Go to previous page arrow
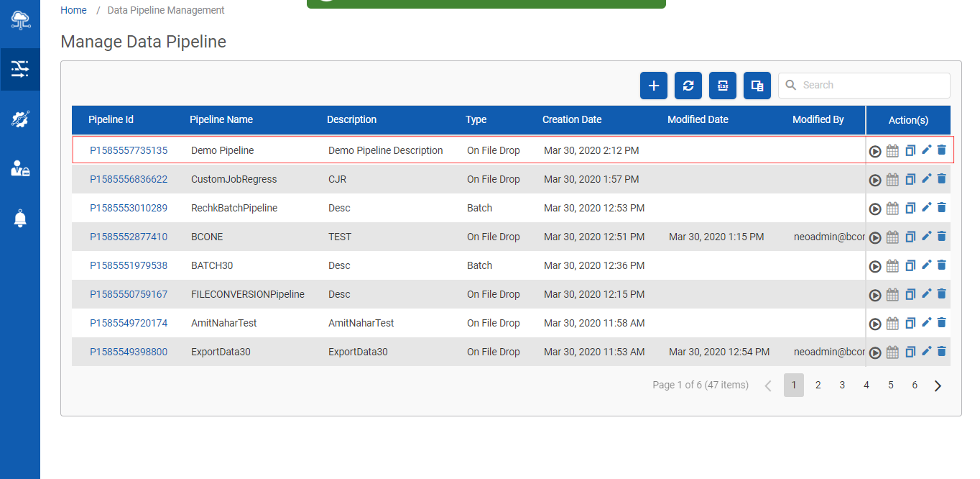The width and height of the screenshot is (980, 479). (x=768, y=386)
